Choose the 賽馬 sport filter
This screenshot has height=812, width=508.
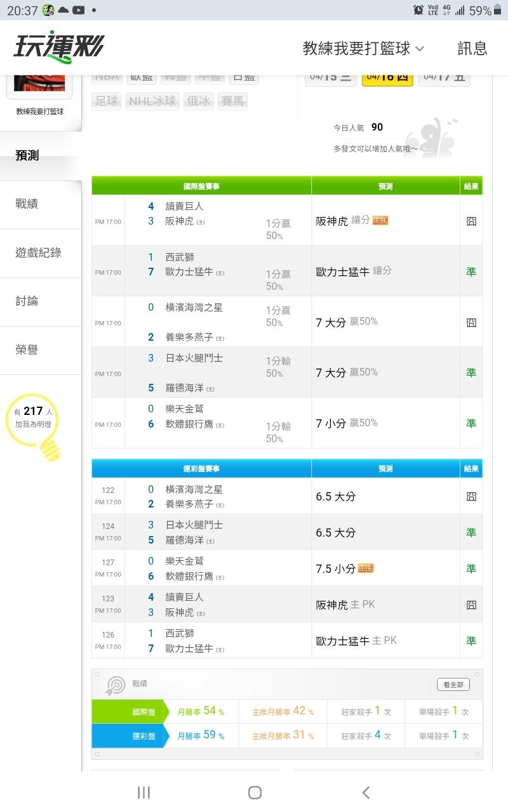tap(232, 101)
